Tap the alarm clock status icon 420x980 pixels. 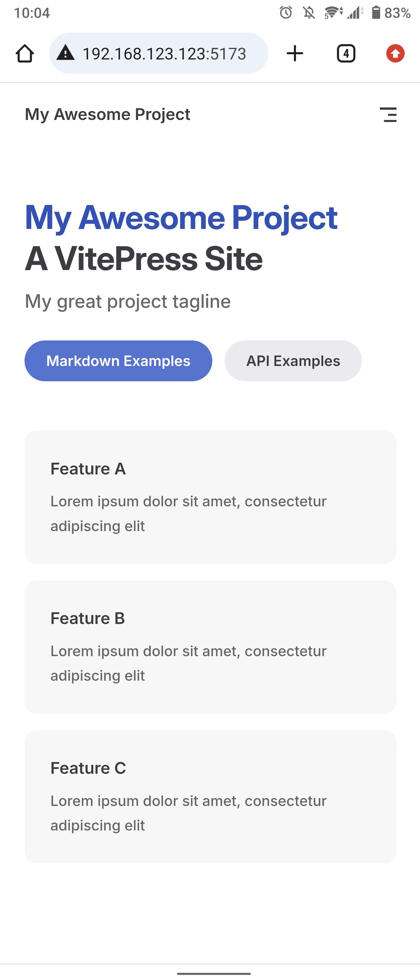(x=286, y=13)
